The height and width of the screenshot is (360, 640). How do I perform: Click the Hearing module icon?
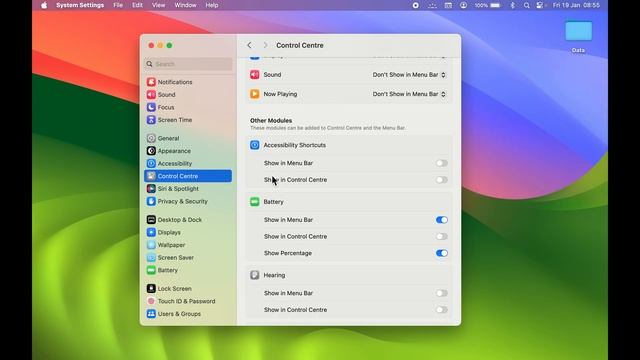click(x=255, y=275)
